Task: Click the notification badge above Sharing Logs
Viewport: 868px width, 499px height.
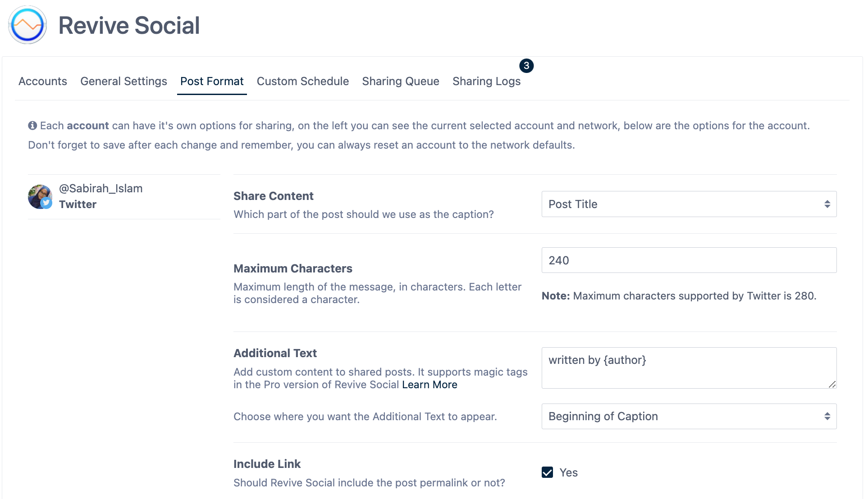Action: pos(526,66)
